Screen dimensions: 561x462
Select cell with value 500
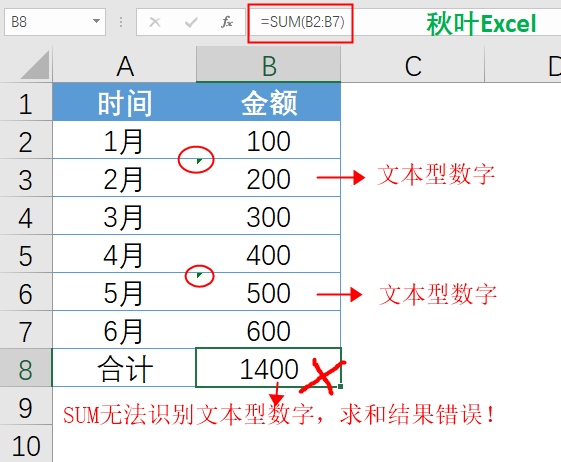click(268, 292)
